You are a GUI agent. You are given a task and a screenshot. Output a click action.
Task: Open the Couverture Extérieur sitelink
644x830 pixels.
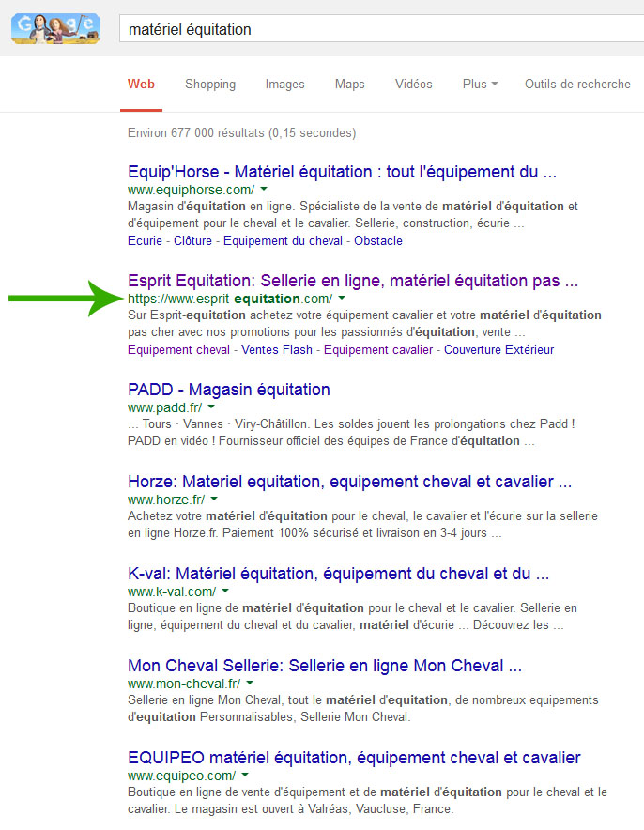pyautogui.click(x=499, y=350)
